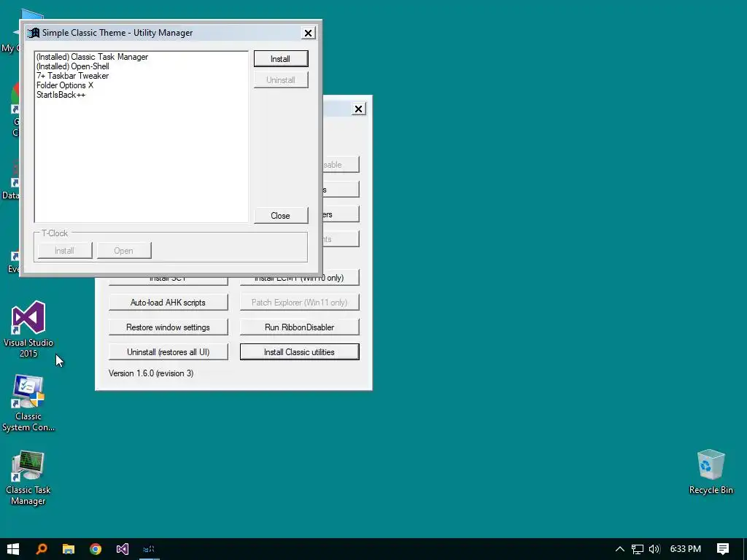Open the Windows Start menu
Screen dimensions: 747x560
[13, 549]
